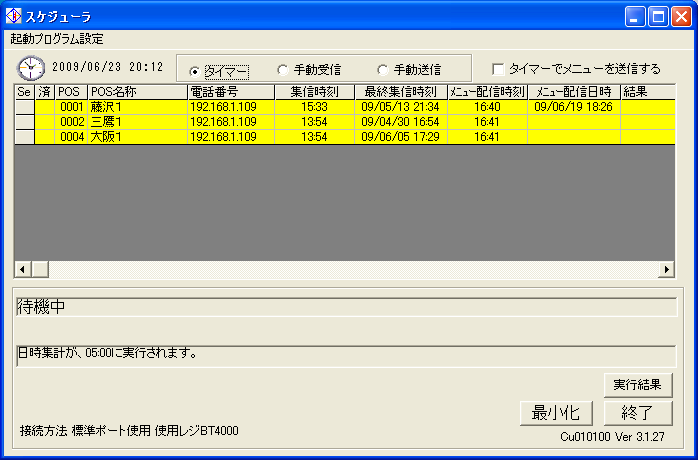The width and height of the screenshot is (698, 460).
Task: Select the タイマー radio button
Action: point(195,71)
